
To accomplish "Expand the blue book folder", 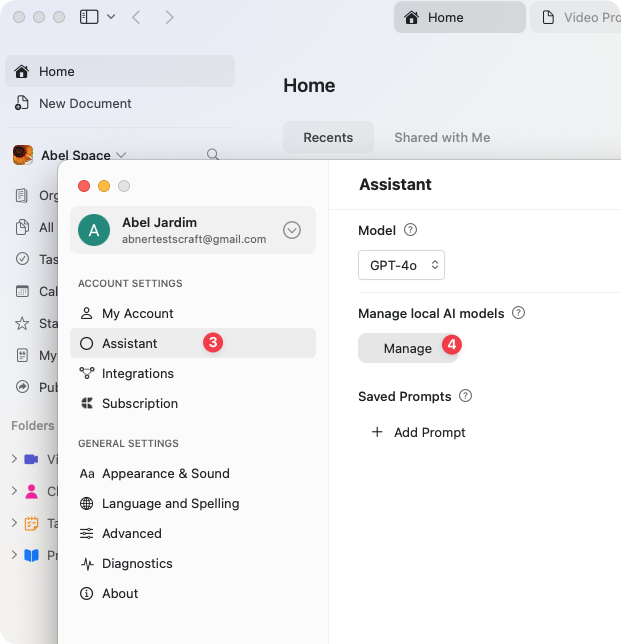I will [14, 555].
